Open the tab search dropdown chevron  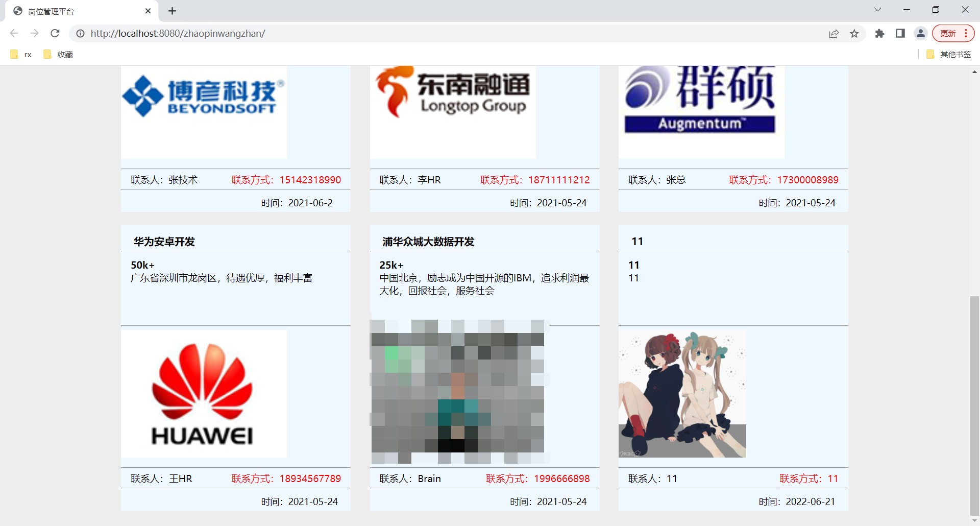[x=877, y=10]
